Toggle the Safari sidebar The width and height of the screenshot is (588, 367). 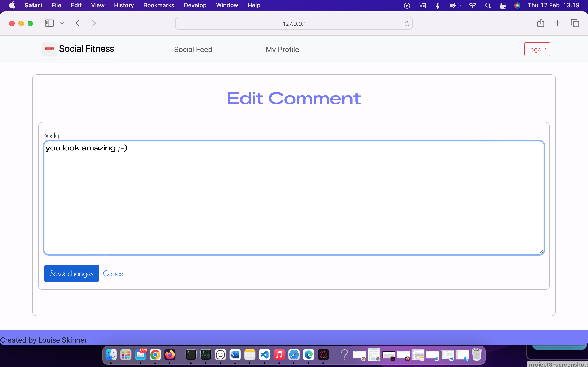coord(49,23)
